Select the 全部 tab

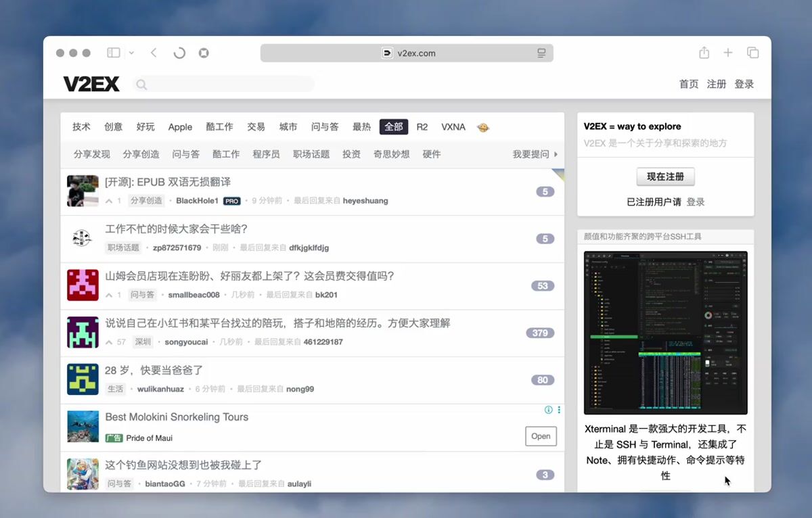(x=394, y=126)
